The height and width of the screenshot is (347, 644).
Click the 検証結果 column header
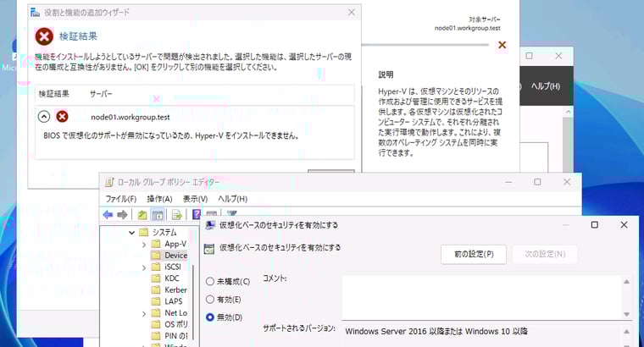click(53, 94)
